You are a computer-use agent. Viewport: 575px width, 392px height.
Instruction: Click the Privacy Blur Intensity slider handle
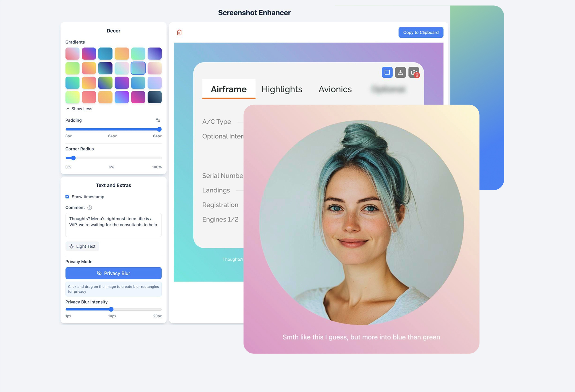coord(111,309)
